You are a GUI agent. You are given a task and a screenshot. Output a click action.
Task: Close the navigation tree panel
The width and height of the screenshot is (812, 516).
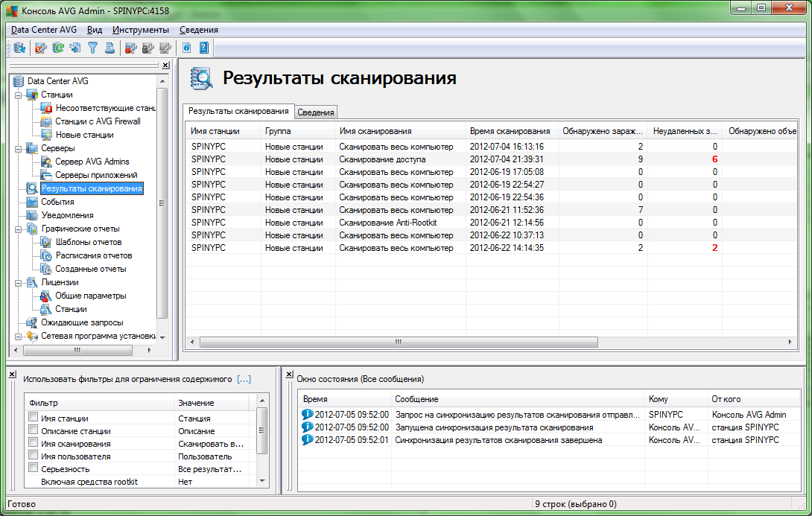click(x=165, y=66)
